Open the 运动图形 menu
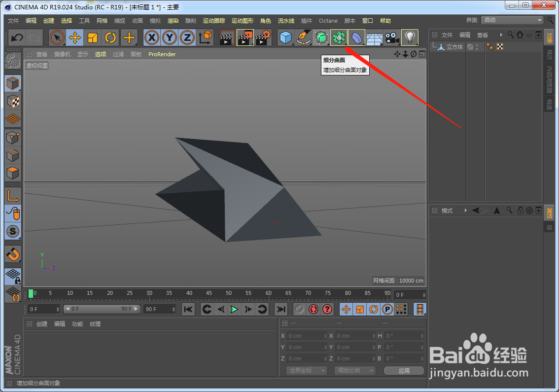This screenshot has height=392, width=559. tap(243, 21)
